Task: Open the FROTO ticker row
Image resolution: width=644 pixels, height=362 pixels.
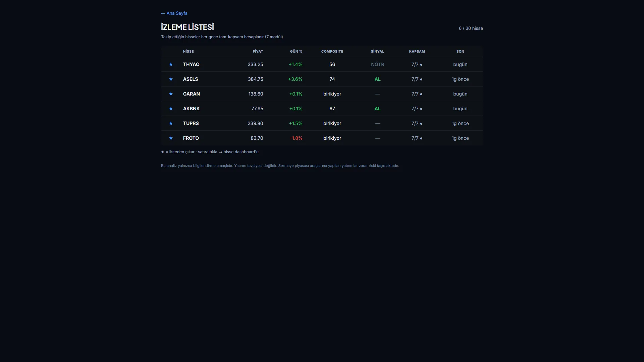Action: pyautogui.click(x=322, y=138)
